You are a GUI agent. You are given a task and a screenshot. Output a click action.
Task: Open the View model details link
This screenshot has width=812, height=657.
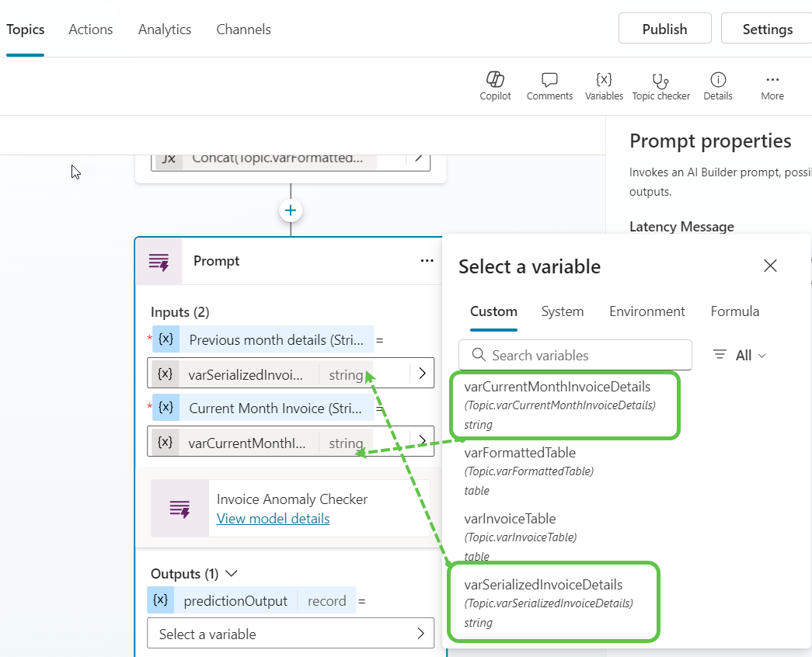coord(273,519)
